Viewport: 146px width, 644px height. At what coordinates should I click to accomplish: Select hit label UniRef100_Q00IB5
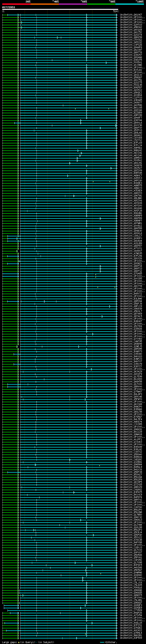click(x=131, y=278)
